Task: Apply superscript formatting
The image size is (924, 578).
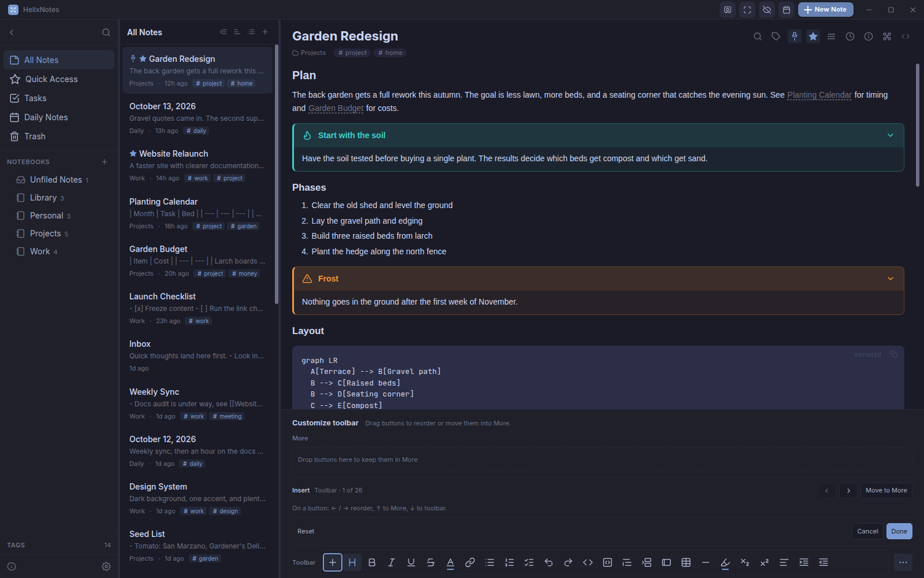Action: click(765, 562)
